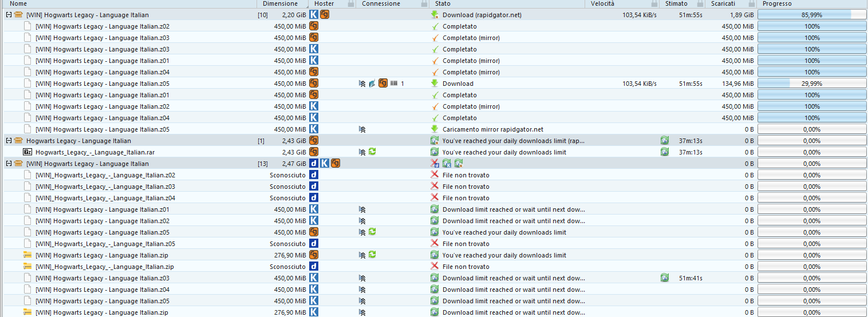This screenshot has height=317, width=868.
Task: Click the wait timer icon next to 51m:41s
Action: [x=664, y=278]
